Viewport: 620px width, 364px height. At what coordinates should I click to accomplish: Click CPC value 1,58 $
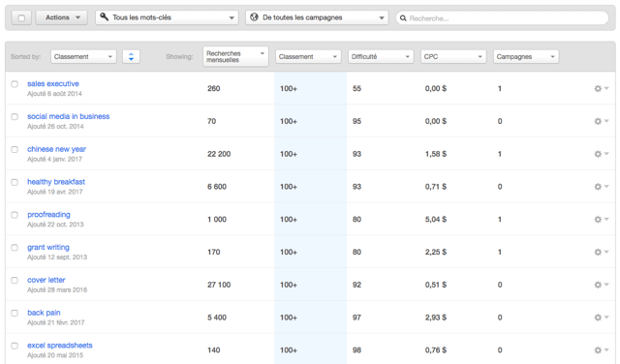436,154
